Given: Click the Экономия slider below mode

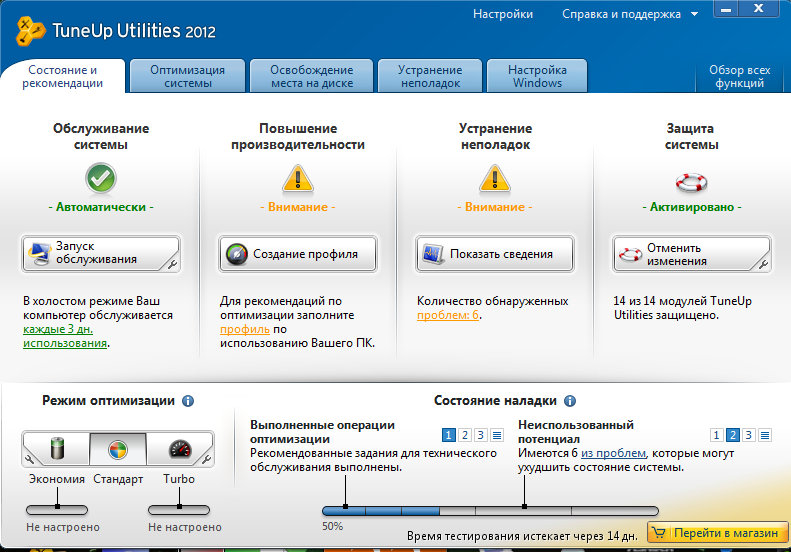Looking at the screenshot, I should (x=57, y=510).
